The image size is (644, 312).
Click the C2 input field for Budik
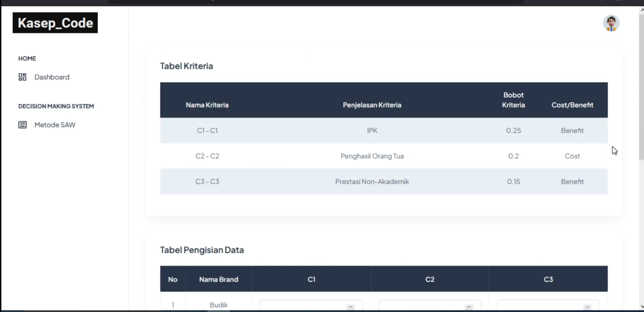[x=430, y=305]
